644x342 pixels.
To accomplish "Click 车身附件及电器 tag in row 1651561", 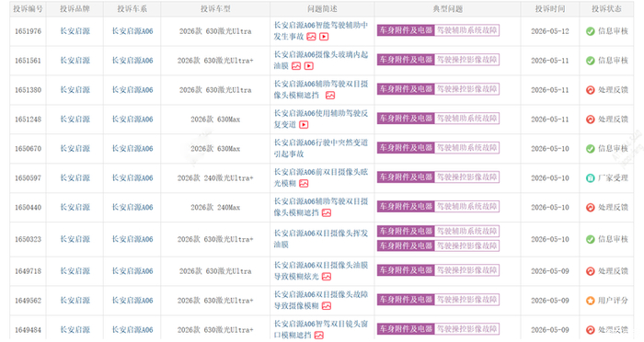I will click(x=406, y=60).
